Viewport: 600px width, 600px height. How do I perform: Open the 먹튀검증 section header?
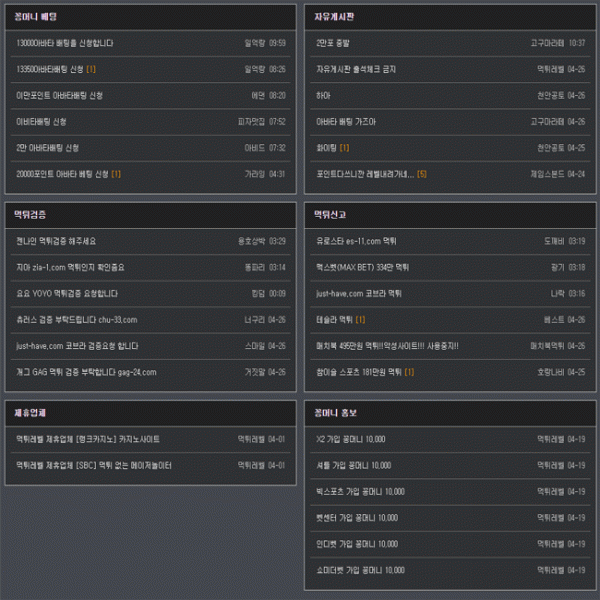30,215
